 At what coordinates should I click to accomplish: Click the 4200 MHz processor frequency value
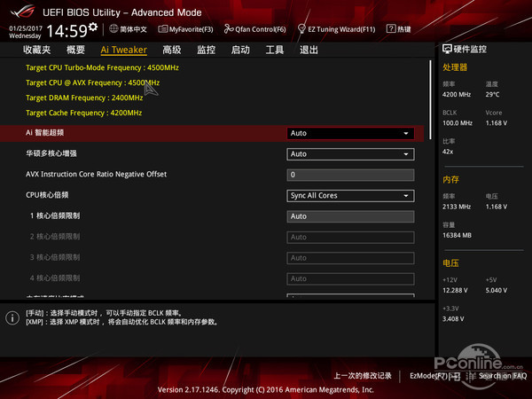click(x=457, y=94)
